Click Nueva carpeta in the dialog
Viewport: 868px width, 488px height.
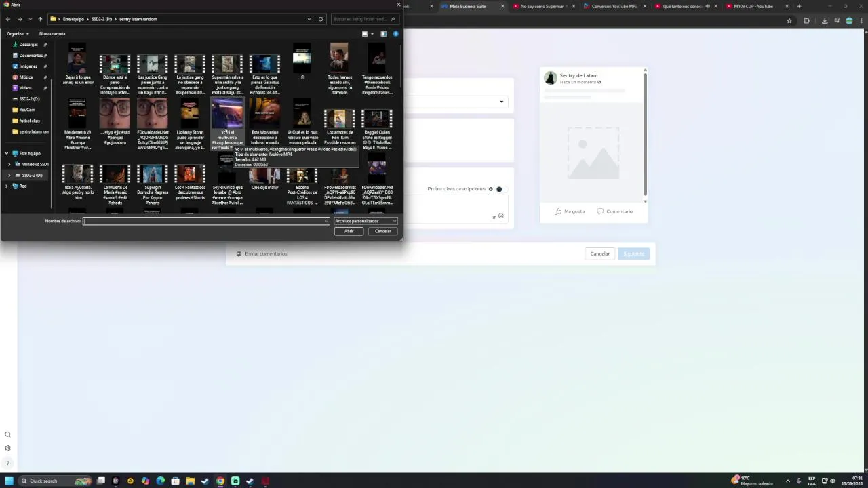[52, 33]
